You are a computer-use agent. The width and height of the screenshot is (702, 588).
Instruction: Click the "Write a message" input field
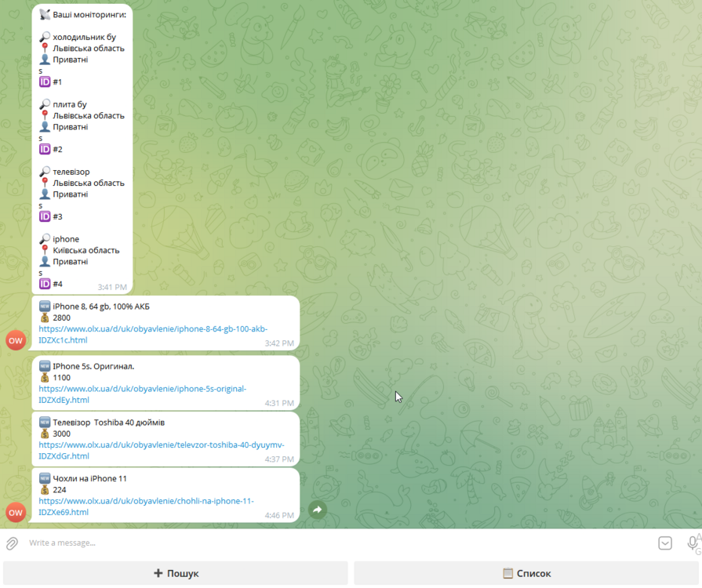pyautogui.click(x=157, y=542)
